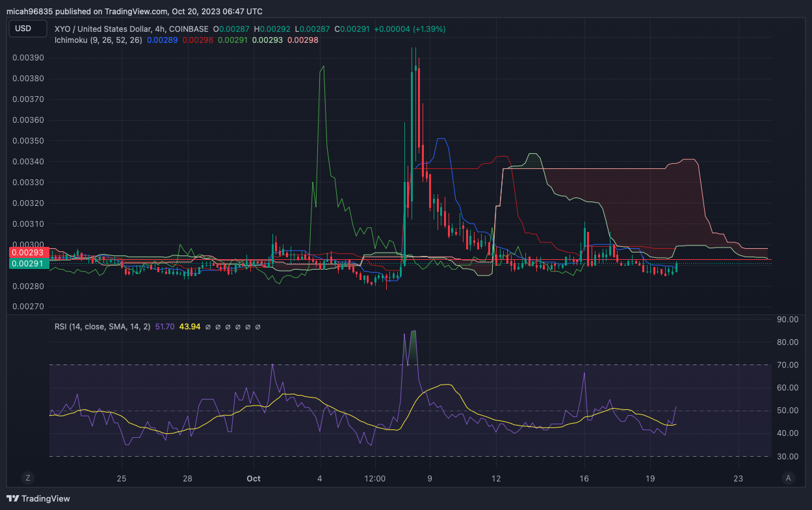The height and width of the screenshot is (510, 812).
Task: Click the Oct label on time axis
Action: [254, 478]
